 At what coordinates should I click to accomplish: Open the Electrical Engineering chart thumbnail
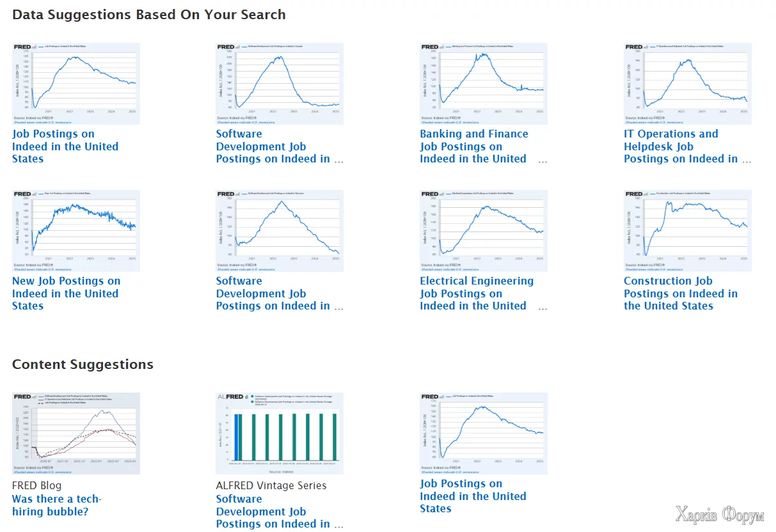(484, 230)
